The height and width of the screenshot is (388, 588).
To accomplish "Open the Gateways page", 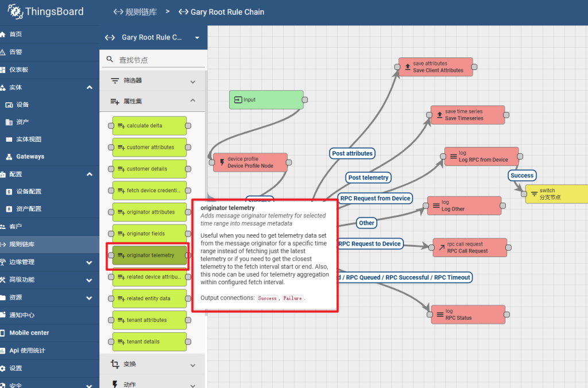I will [x=49, y=156].
